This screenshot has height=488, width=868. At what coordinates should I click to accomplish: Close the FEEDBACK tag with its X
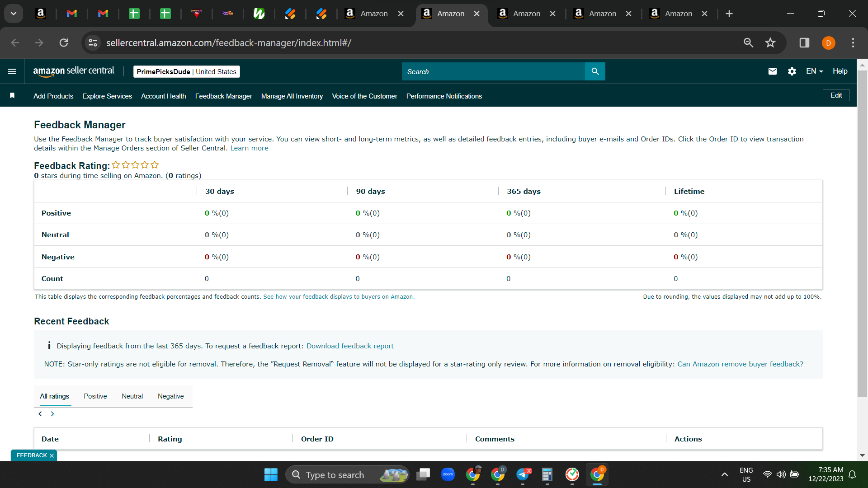52,455
